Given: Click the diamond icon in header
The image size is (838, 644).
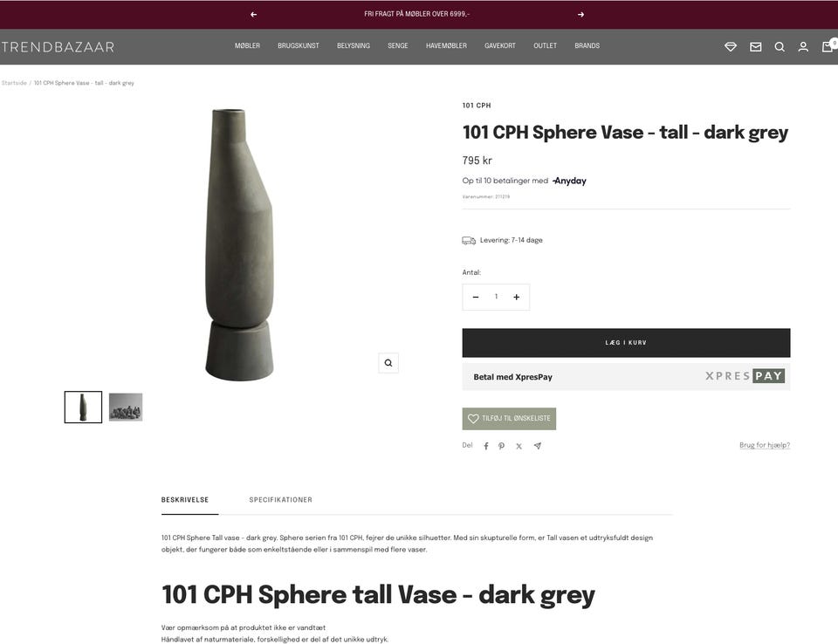Looking at the screenshot, I should point(730,47).
